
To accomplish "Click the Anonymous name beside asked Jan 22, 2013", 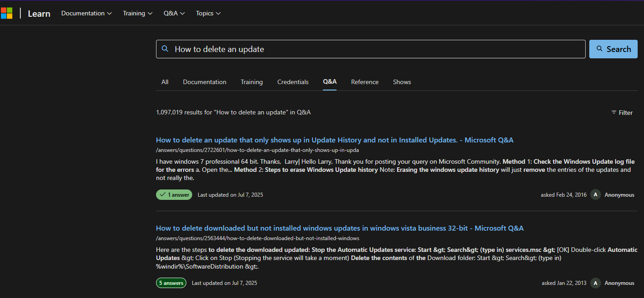I will tap(619, 283).
